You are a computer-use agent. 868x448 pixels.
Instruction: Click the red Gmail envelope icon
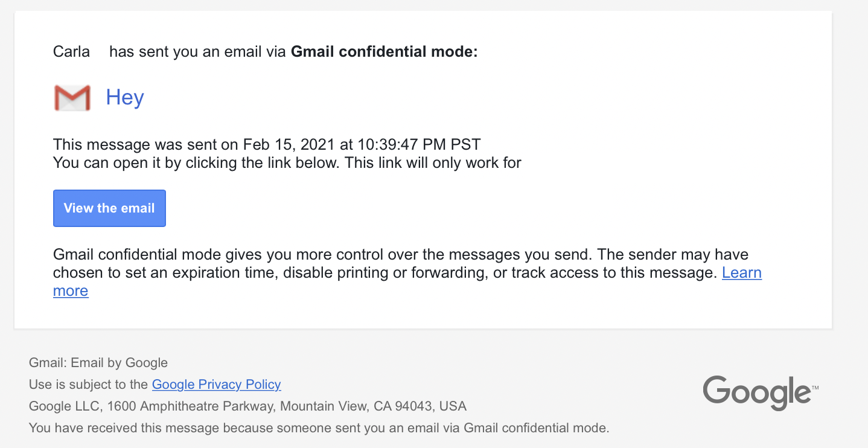[x=72, y=98]
